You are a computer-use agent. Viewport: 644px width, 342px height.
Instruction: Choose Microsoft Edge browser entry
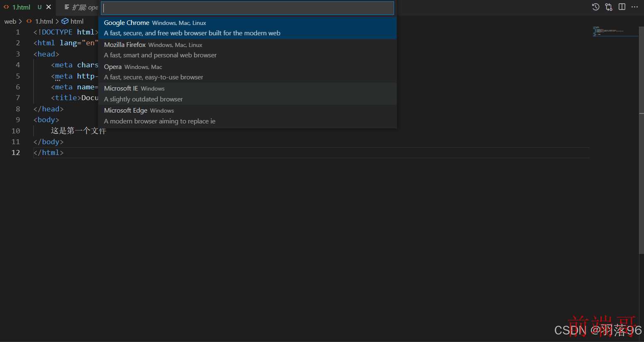[247, 116]
